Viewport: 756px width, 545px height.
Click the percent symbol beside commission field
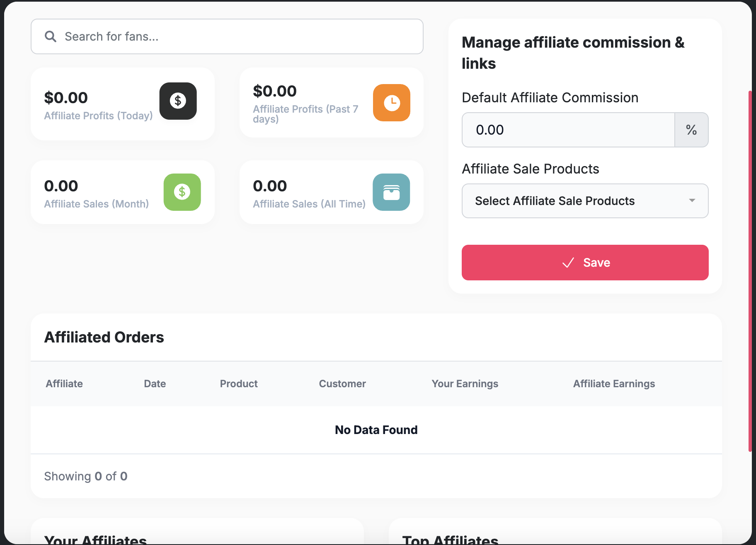(x=691, y=130)
